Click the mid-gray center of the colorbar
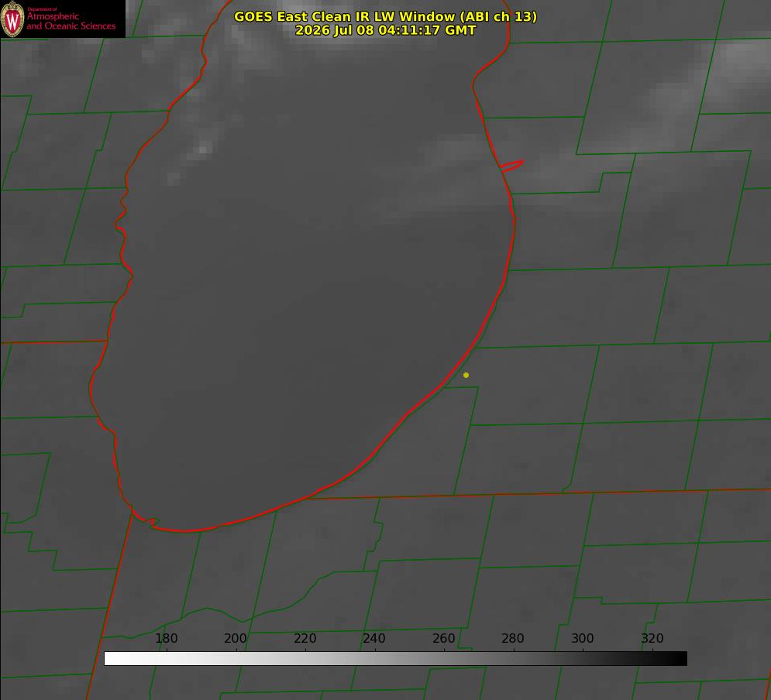Image resolution: width=771 pixels, height=700 pixels. (395, 659)
